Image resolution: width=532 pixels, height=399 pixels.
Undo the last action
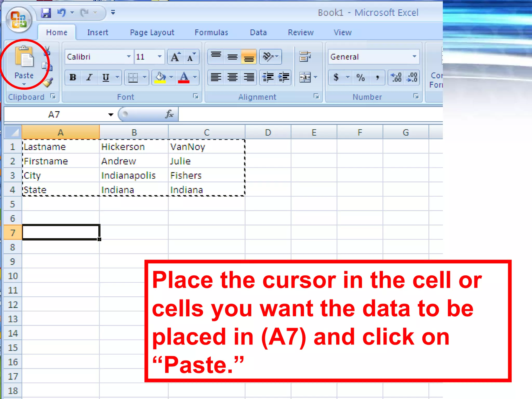[x=62, y=12]
